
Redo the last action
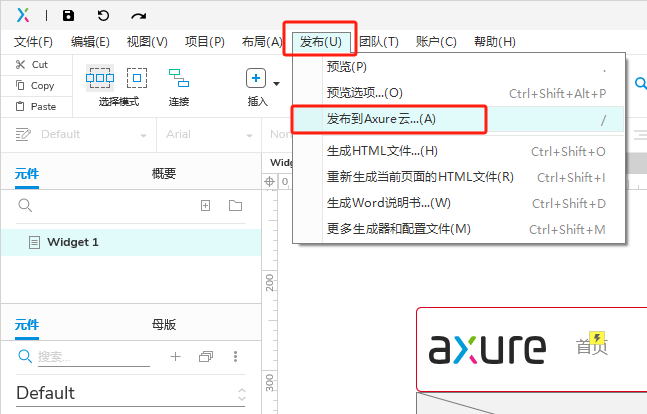click(x=138, y=16)
